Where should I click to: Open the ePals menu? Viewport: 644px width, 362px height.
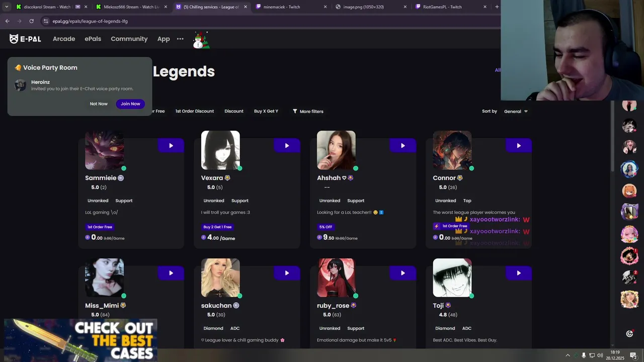click(93, 39)
